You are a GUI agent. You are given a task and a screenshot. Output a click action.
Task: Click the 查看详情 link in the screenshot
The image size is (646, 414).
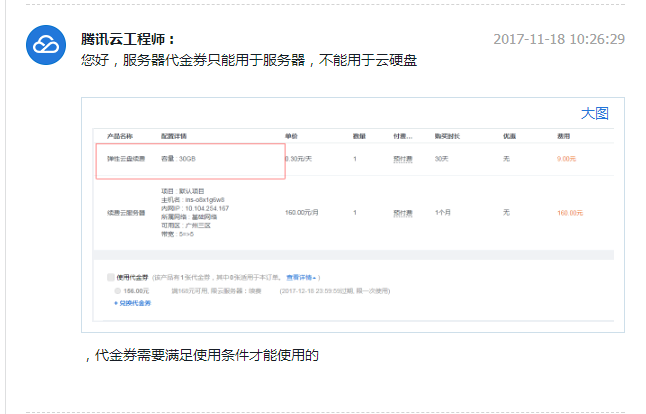click(x=300, y=277)
